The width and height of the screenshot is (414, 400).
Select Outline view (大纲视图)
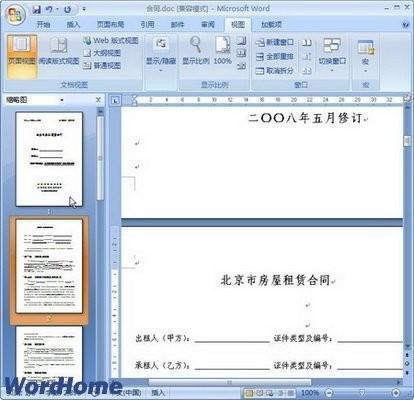pos(102,53)
